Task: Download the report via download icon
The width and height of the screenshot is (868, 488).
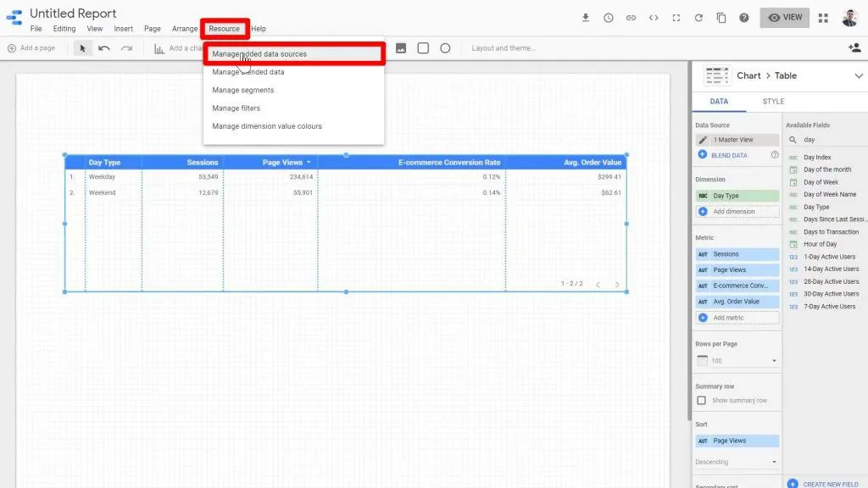Action: coord(586,16)
